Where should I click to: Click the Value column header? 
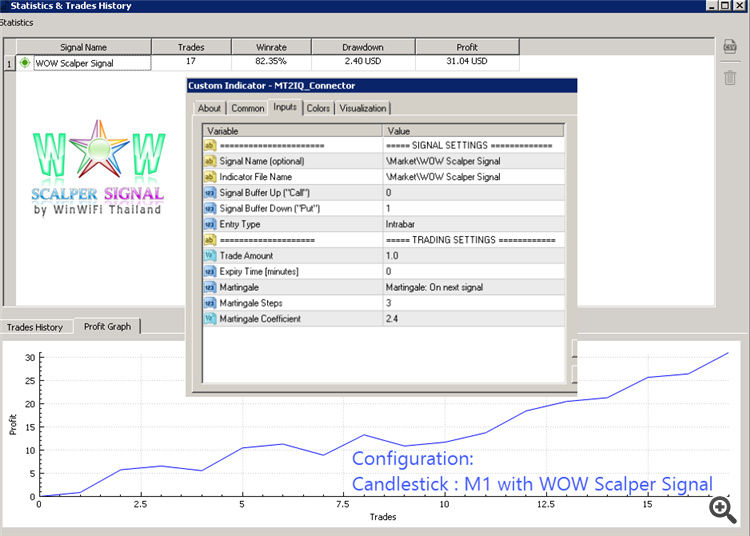(474, 131)
